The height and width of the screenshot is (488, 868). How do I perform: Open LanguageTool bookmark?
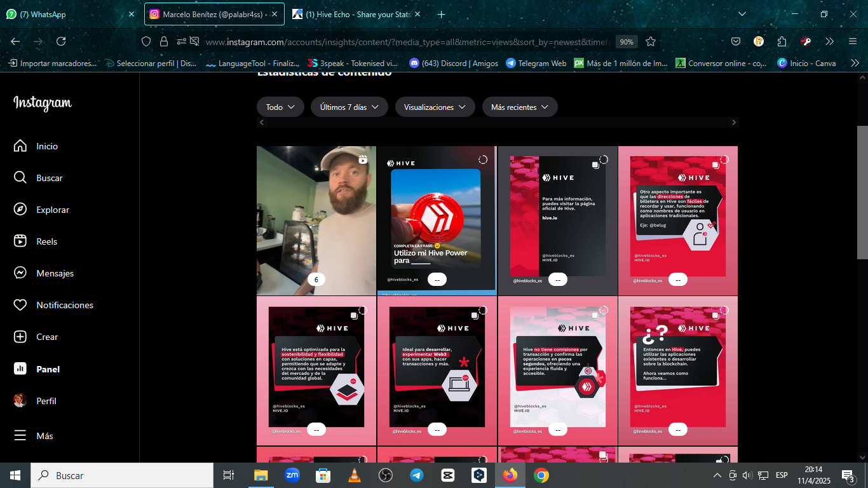coord(253,63)
